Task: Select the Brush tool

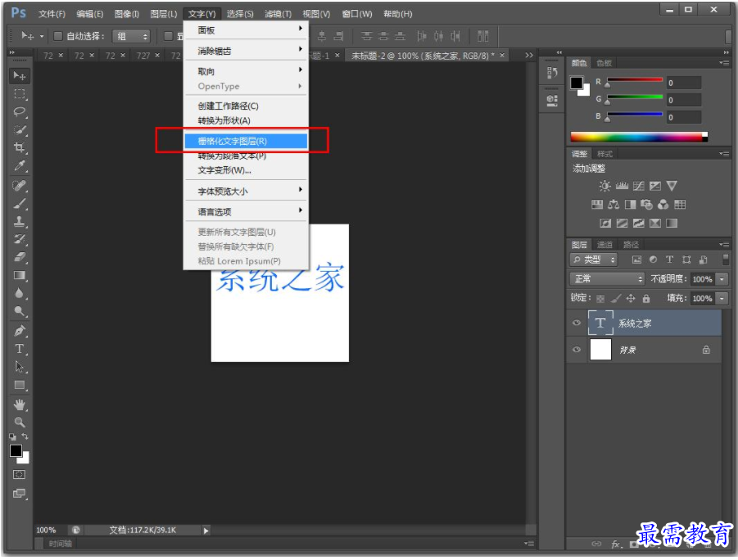Action: (x=20, y=203)
